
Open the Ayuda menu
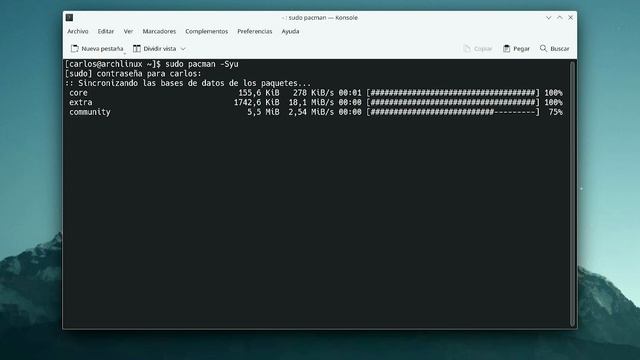[x=290, y=31]
